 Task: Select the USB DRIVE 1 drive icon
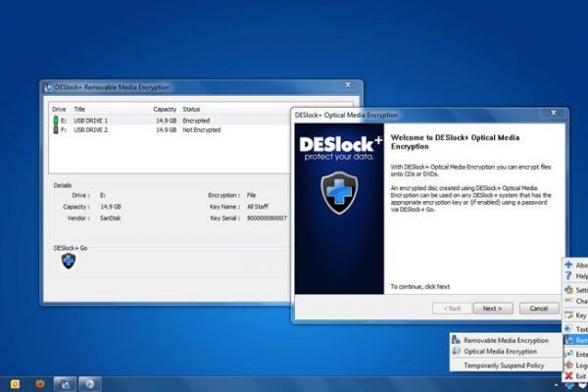click(55, 120)
